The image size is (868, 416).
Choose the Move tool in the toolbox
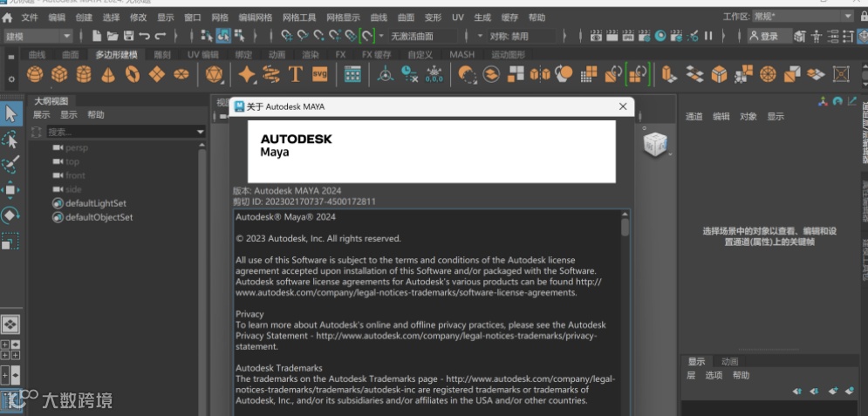(x=10, y=190)
